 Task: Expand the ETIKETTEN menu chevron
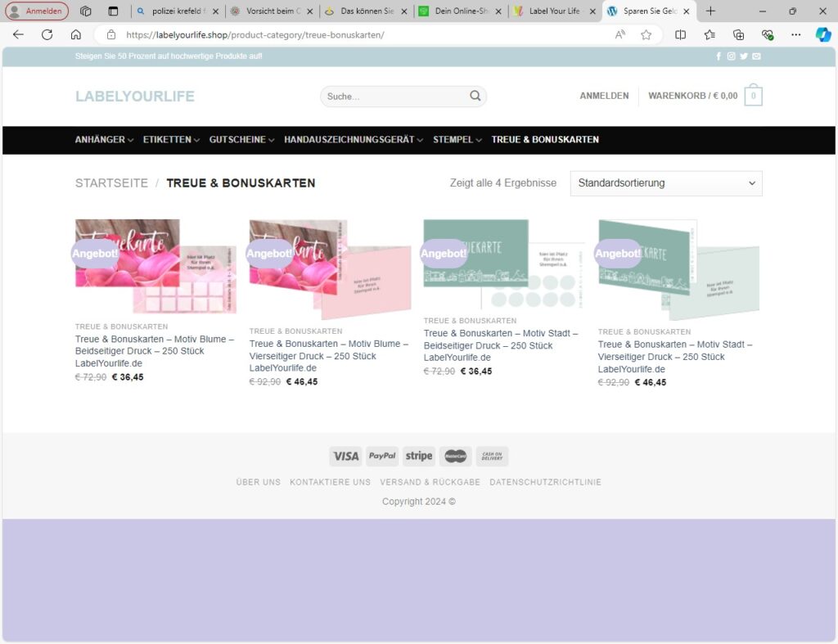(x=196, y=140)
